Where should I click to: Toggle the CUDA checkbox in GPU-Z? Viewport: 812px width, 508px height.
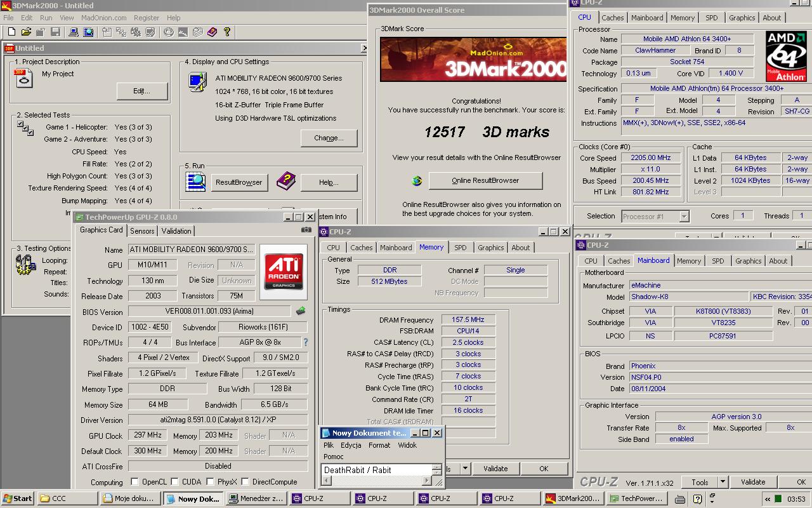(x=174, y=482)
